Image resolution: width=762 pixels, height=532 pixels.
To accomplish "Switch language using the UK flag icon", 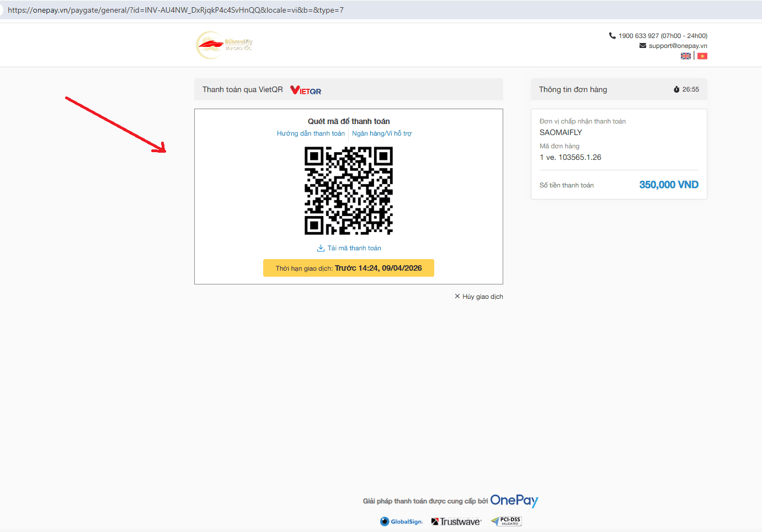I will pos(686,56).
